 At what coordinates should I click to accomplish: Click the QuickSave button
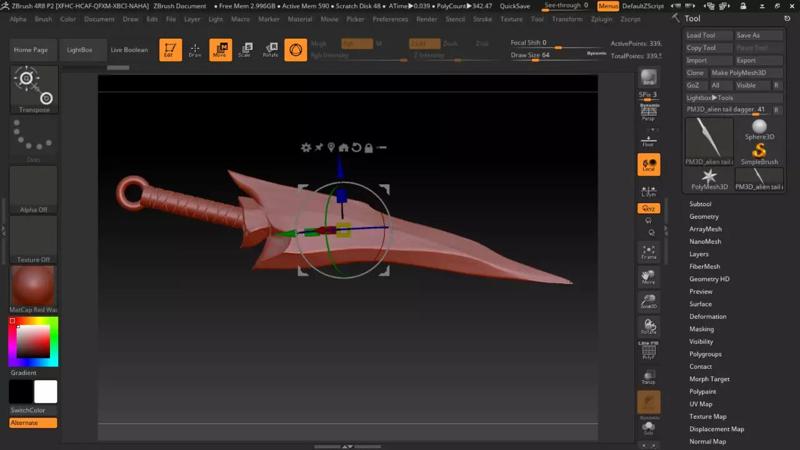tap(515, 6)
